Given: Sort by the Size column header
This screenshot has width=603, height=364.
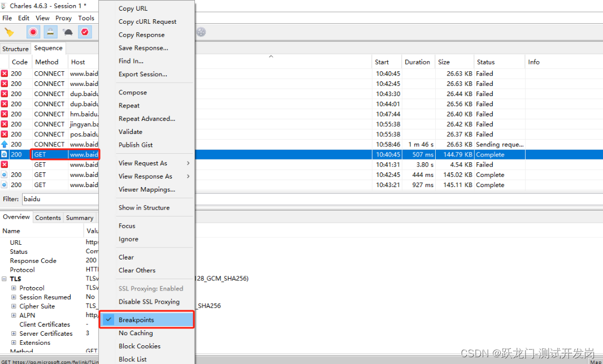Looking at the screenshot, I should [x=454, y=62].
